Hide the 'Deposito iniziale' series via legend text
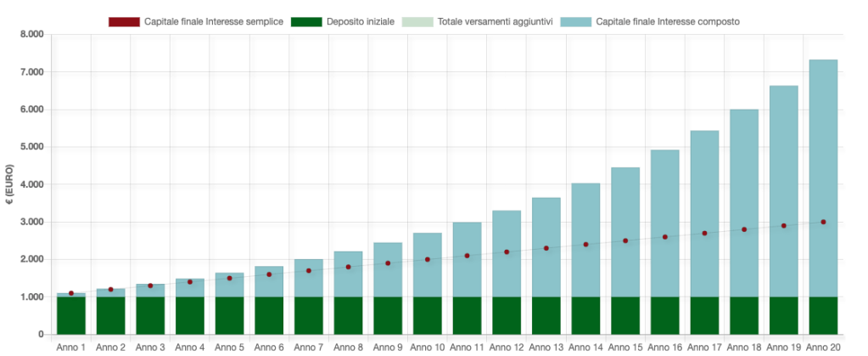This screenshot has height=356, width=868. 360,21
